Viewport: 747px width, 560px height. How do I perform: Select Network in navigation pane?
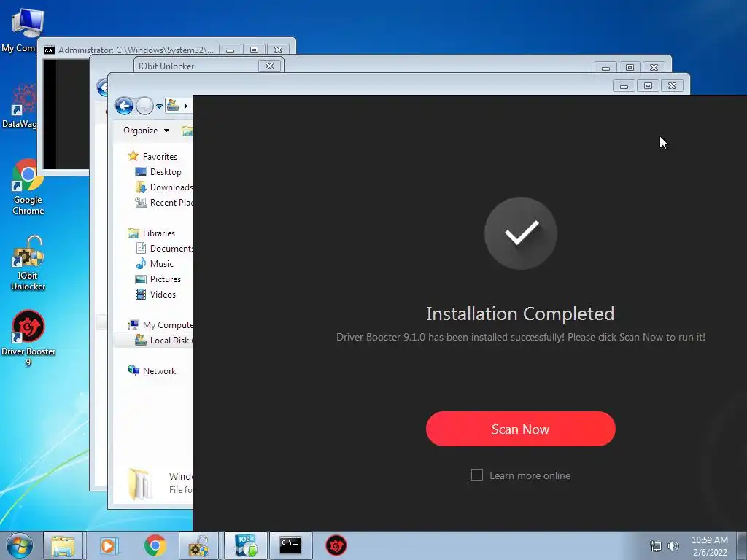[152, 370]
